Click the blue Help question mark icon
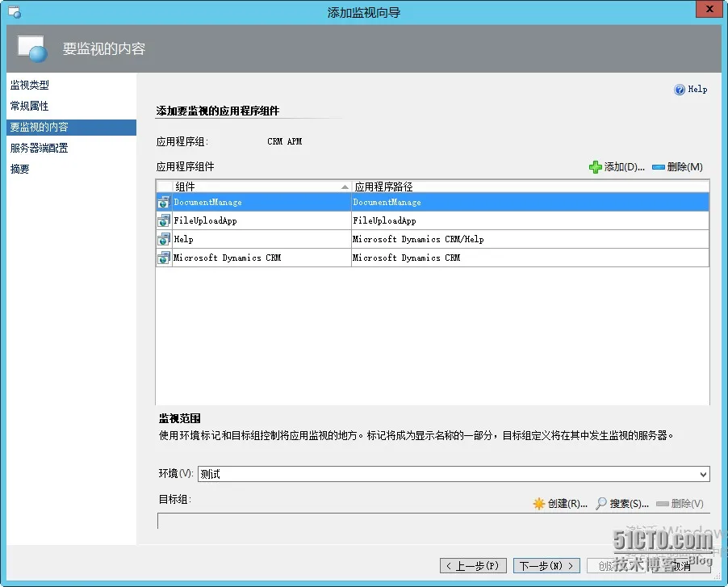The height and width of the screenshot is (587, 728). click(x=680, y=90)
